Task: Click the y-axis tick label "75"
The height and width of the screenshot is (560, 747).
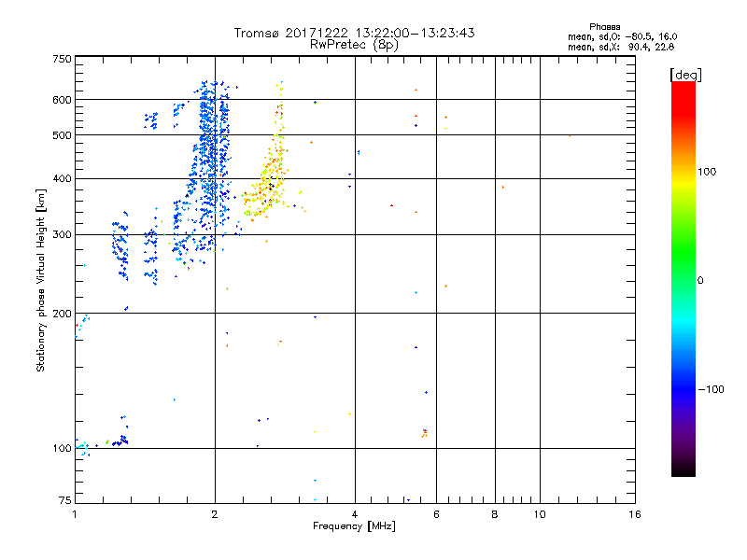Action: point(65,500)
